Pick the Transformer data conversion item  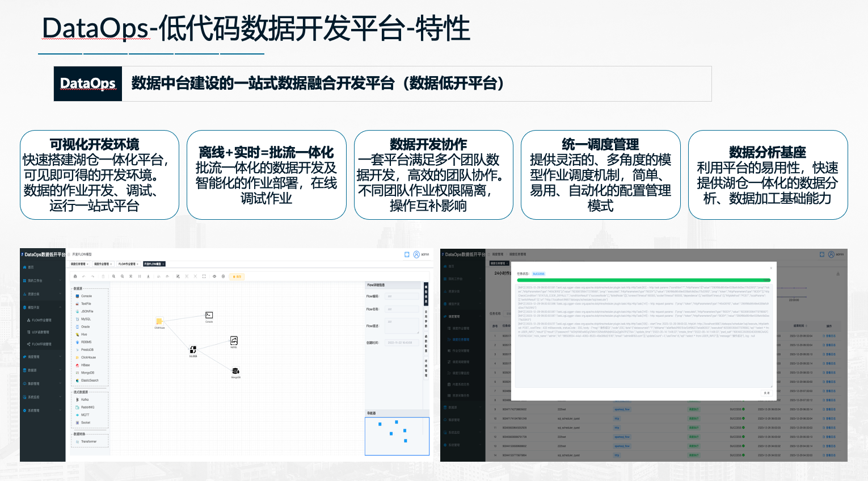[x=86, y=441]
